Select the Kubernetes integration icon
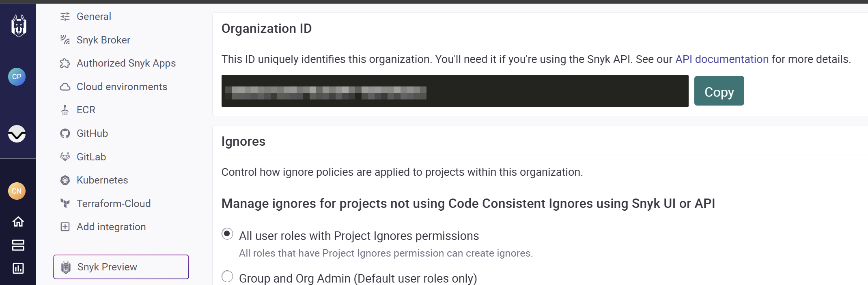This screenshot has width=868, height=285. point(65,180)
